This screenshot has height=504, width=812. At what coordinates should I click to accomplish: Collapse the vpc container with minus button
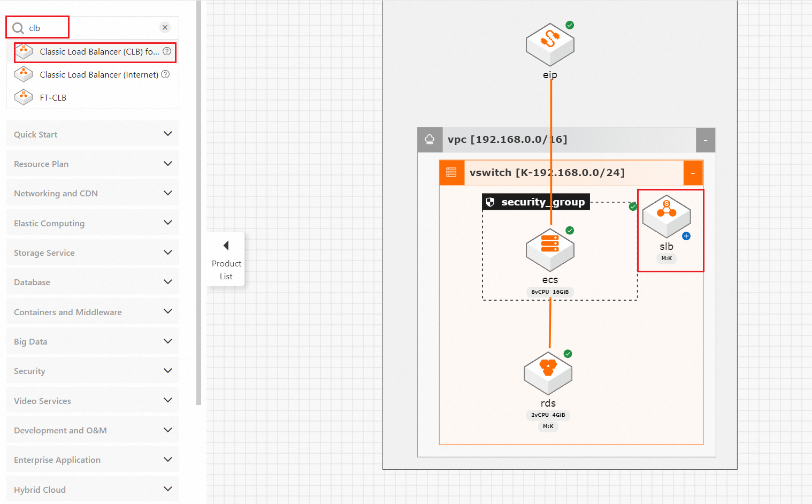point(706,140)
